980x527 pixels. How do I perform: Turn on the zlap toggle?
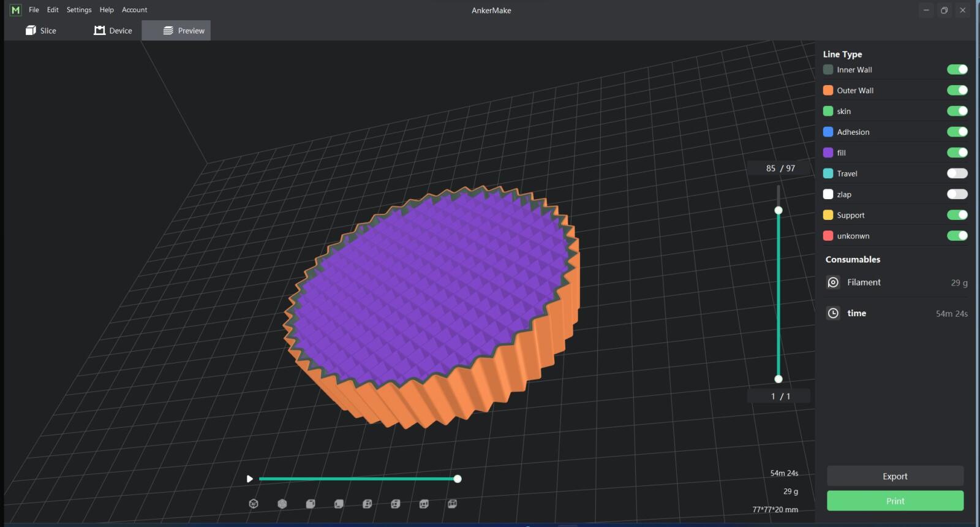coord(957,194)
